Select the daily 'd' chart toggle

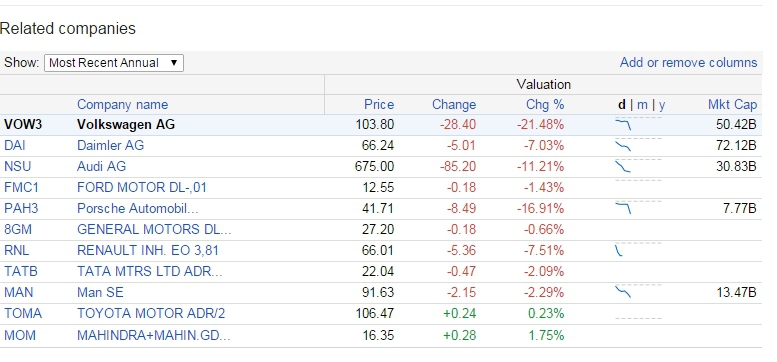(x=622, y=104)
